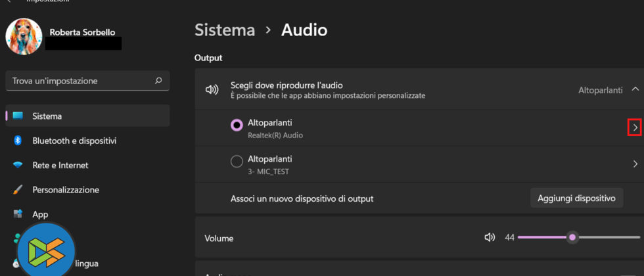Image resolution: width=644 pixels, height=276 pixels.
Task: Select the 3- MIC_TEST Altoparlanti radio button
Action: [x=237, y=162]
